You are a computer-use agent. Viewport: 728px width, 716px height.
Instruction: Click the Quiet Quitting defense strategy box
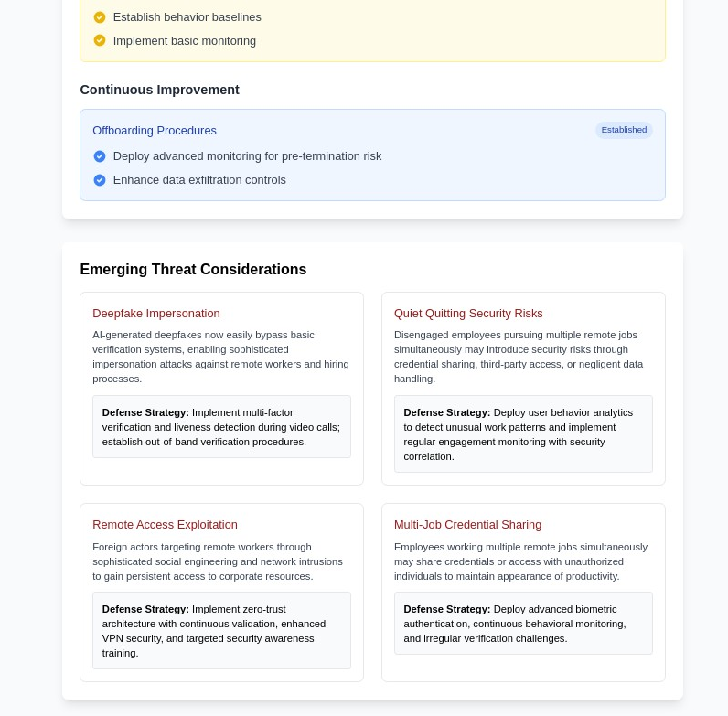tap(523, 434)
